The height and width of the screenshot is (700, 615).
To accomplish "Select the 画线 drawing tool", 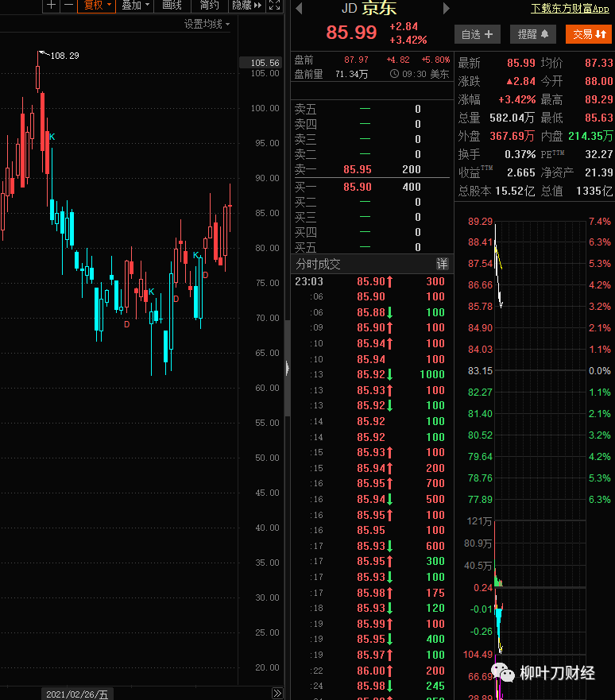I will coord(172,6).
